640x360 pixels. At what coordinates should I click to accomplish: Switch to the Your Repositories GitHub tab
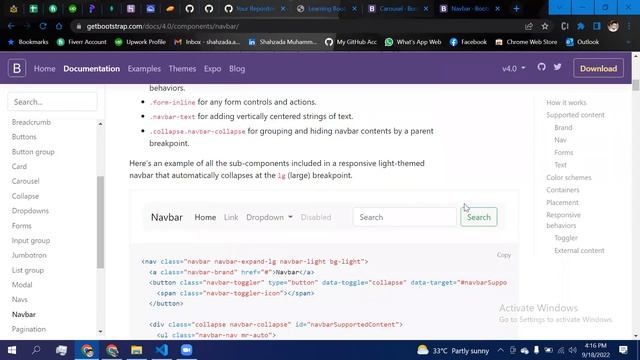(254, 9)
